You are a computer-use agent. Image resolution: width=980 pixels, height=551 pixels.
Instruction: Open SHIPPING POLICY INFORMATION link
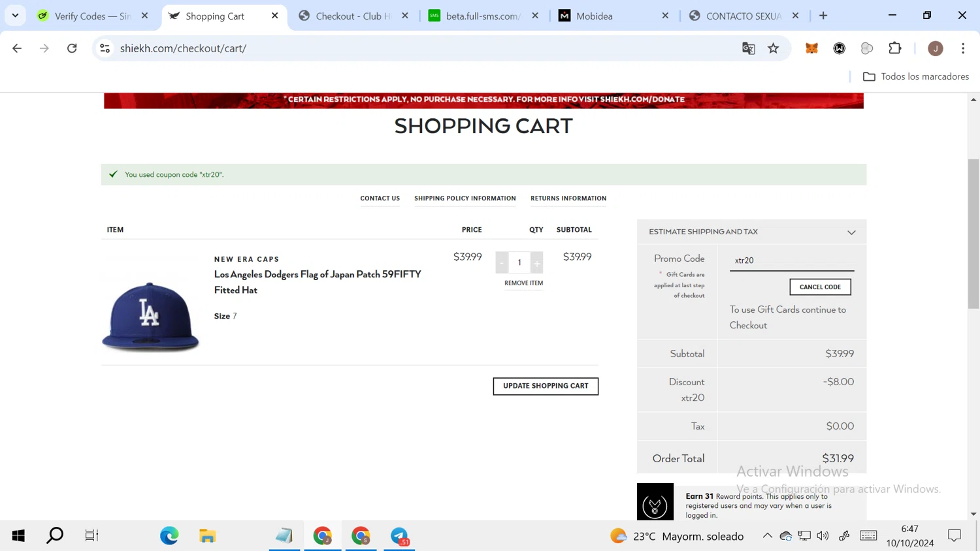pos(465,198)
